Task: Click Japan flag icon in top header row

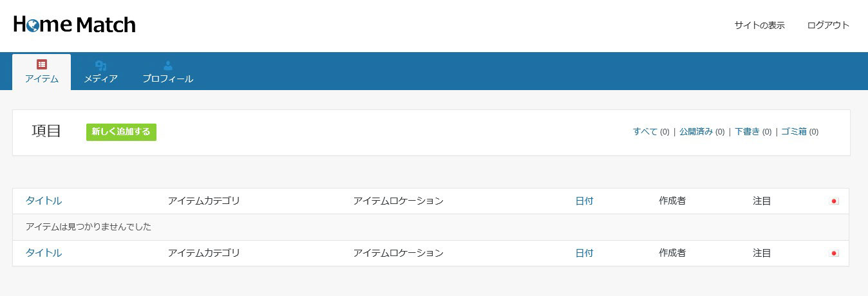Action: pyautogui.click(x=834, y=201)
